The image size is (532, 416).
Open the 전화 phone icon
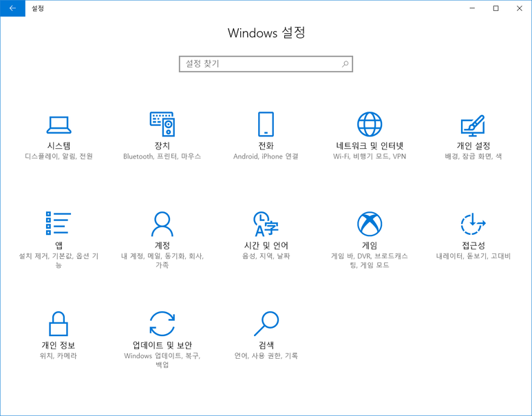(266, 124)
